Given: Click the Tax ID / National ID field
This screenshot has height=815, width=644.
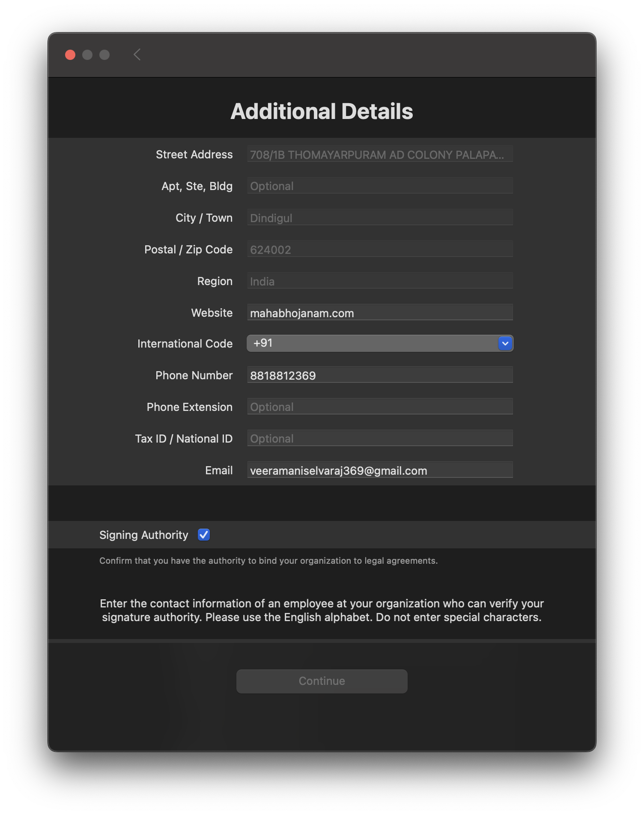Looking at the screenshot, I should 379,439.
